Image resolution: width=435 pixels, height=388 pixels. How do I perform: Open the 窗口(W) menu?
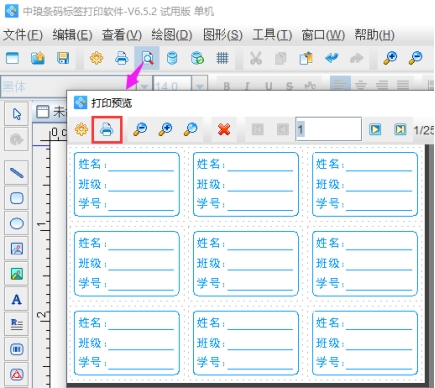(x=323, y=35)
